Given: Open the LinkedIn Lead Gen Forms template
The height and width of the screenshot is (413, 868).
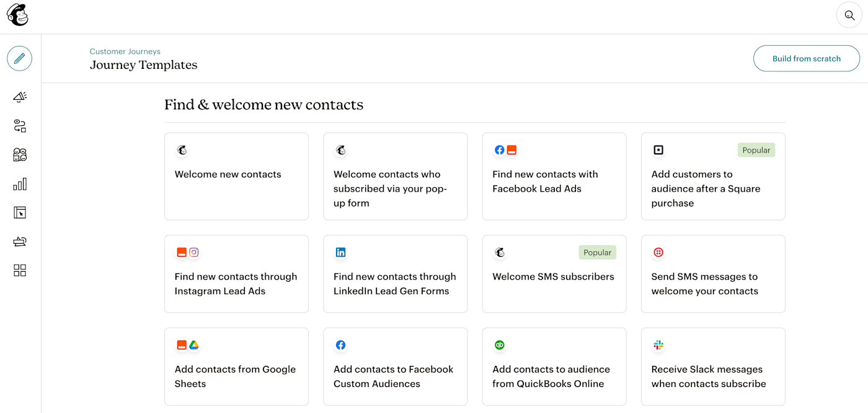Looking at the screenshot, I should click(x=395, y=273).
